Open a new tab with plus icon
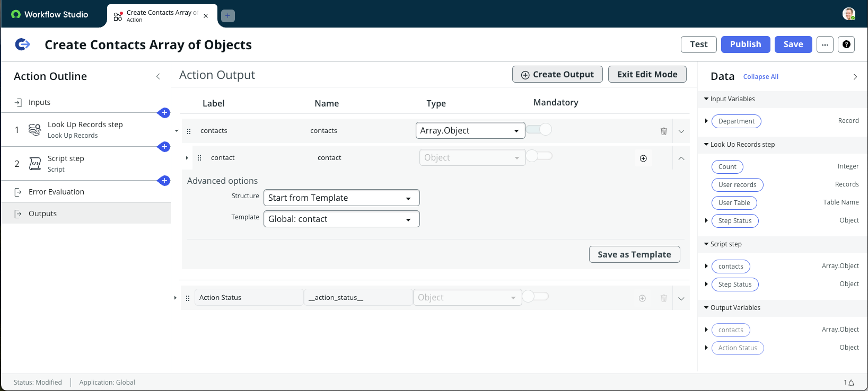 click(228, 16)
